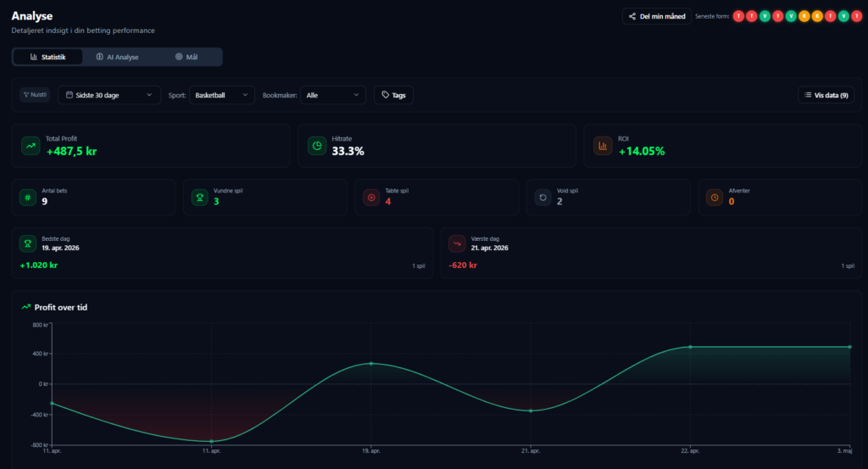The height and width of the screenshot is (469, 868).
Task: Switch to the Statistik tab
Action: click(47, 57)
